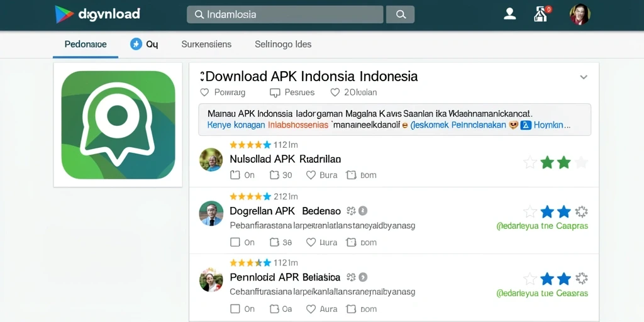Click the Pebanfiarastana review text
Screen dimensions: 644x322
(323, 226)
